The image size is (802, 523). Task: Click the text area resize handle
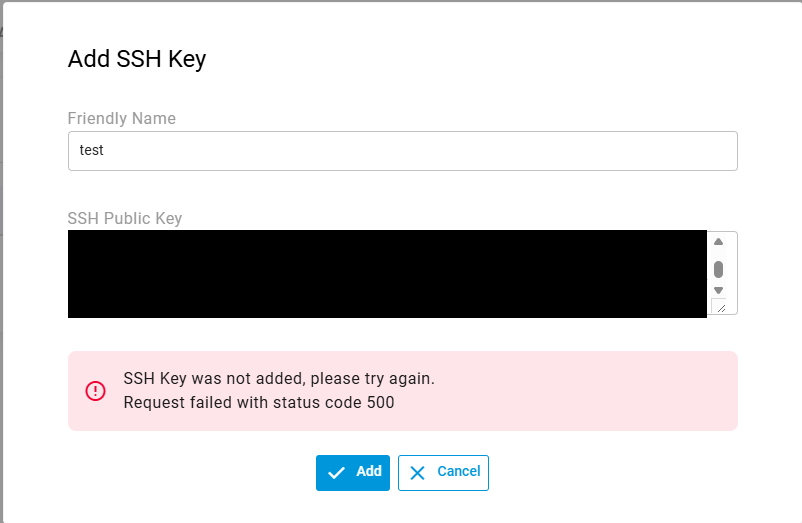pyautogui.click(x=719, y=307)
